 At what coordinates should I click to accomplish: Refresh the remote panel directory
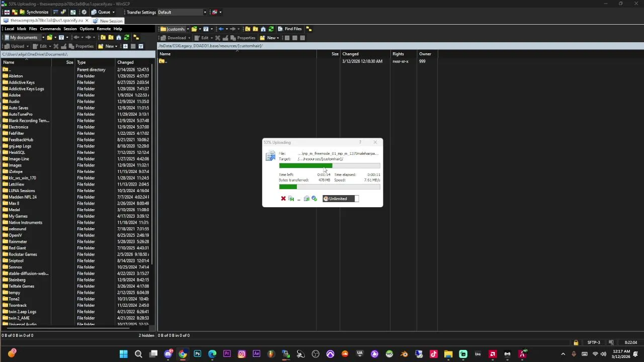(271, 29)
